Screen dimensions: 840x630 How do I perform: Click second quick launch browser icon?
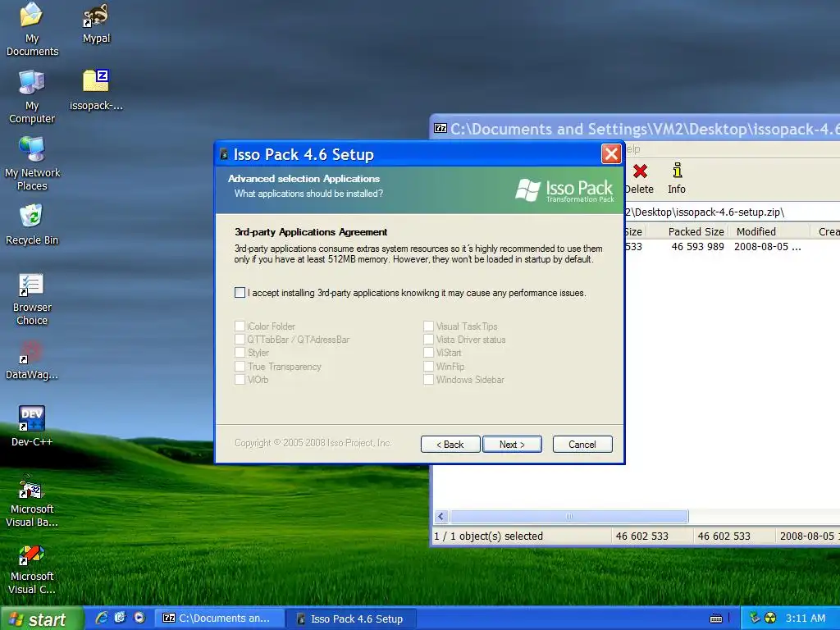[120, 618]
